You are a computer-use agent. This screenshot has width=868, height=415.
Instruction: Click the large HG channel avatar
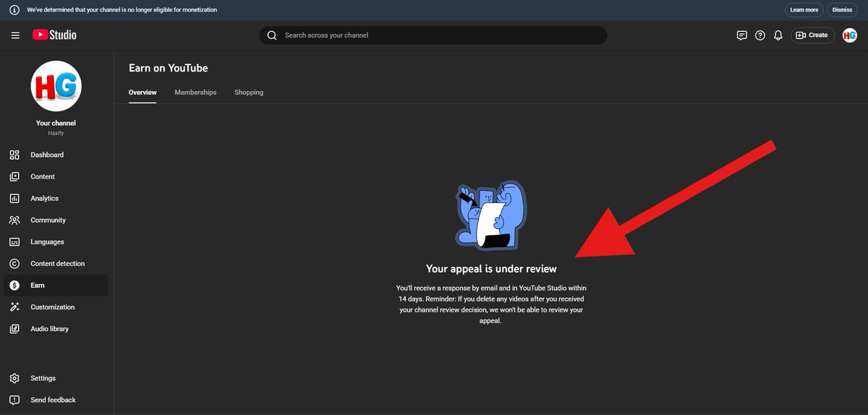click(56, 86)
